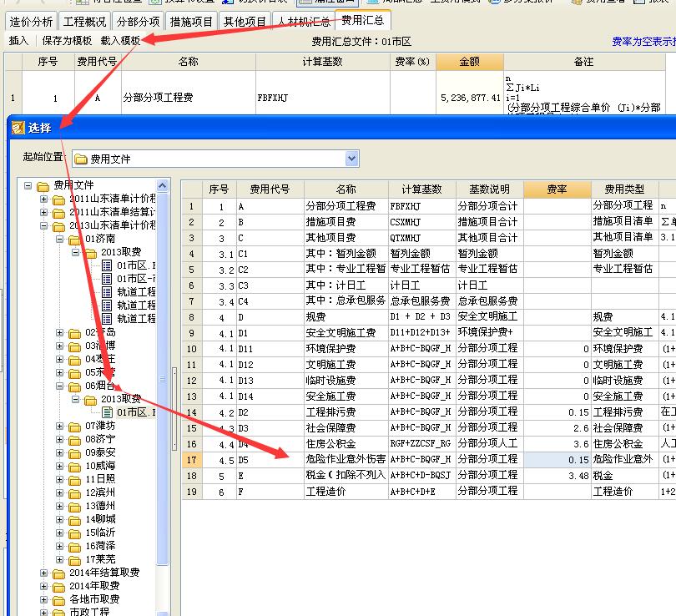Click the blue 费率为空表示 link
The height and width of the screenshot is (616, 676).
coord(643,42)
